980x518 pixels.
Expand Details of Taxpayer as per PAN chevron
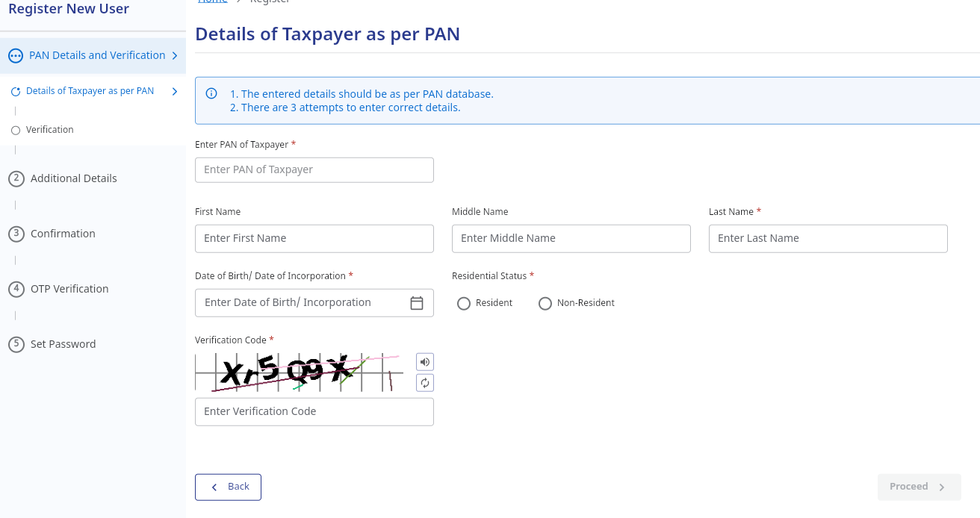(175, 91)
